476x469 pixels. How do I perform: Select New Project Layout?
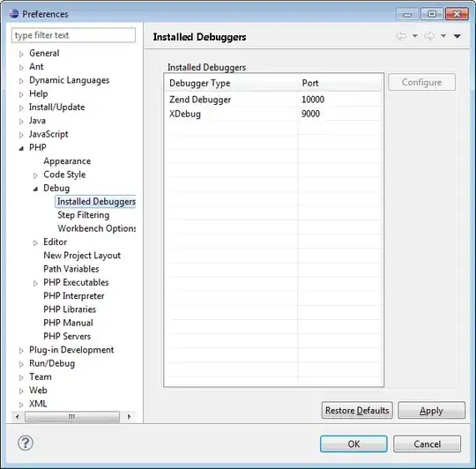(x=82, y=256)
